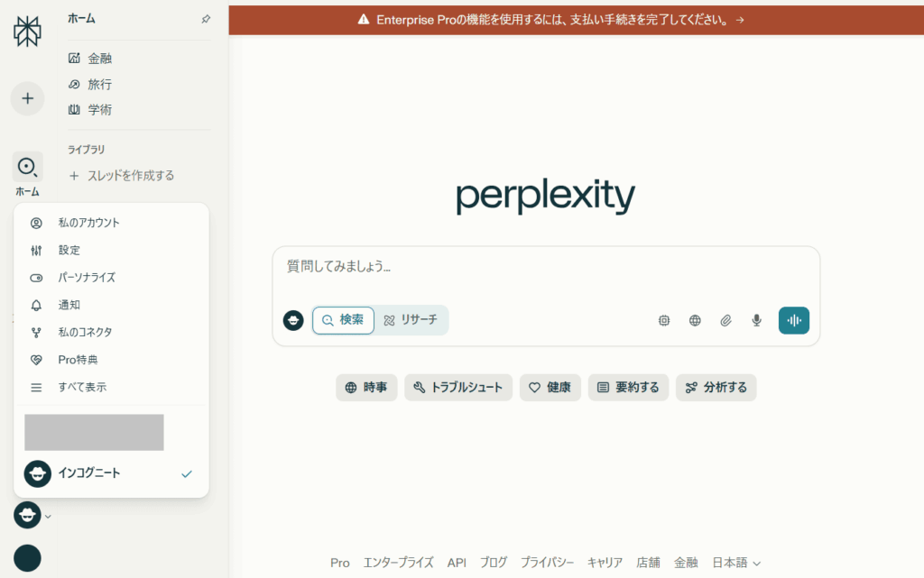Screen dimensions: 924x578
Task: Attach a file with the paperclip icon
Action: tap(726, 320)
